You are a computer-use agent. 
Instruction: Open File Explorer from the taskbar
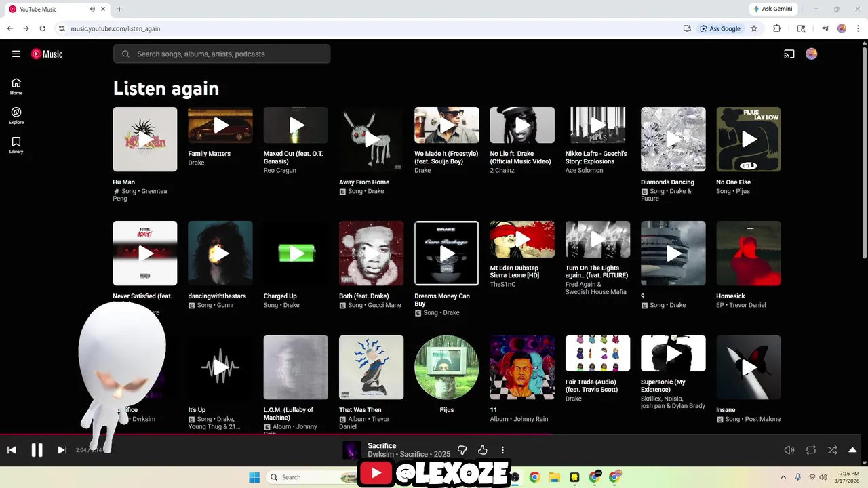pyautogui.click(x=554, y=477)
